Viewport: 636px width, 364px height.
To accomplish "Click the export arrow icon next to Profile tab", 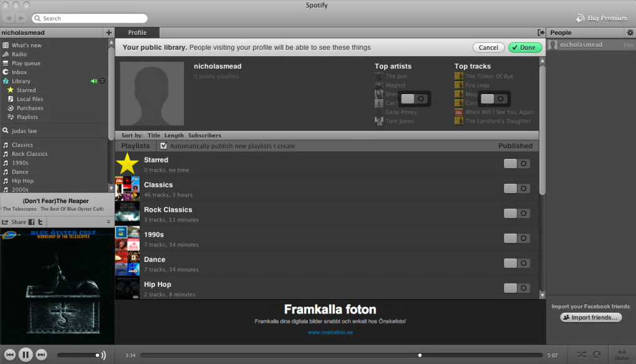I will coord(541,32).
